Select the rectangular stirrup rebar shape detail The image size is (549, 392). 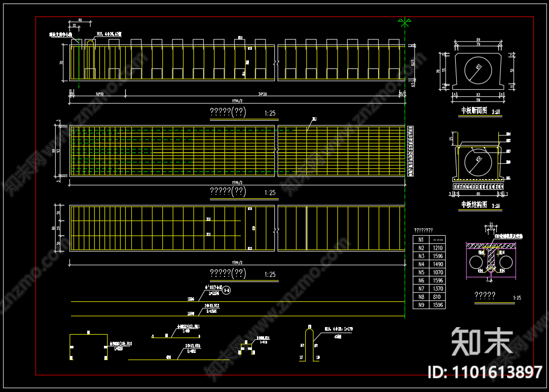[x=89, y=346]
